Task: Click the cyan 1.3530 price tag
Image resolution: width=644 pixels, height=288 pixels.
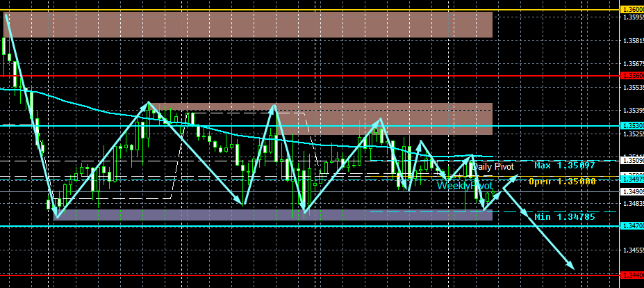Action: click(x=632, y=125)
